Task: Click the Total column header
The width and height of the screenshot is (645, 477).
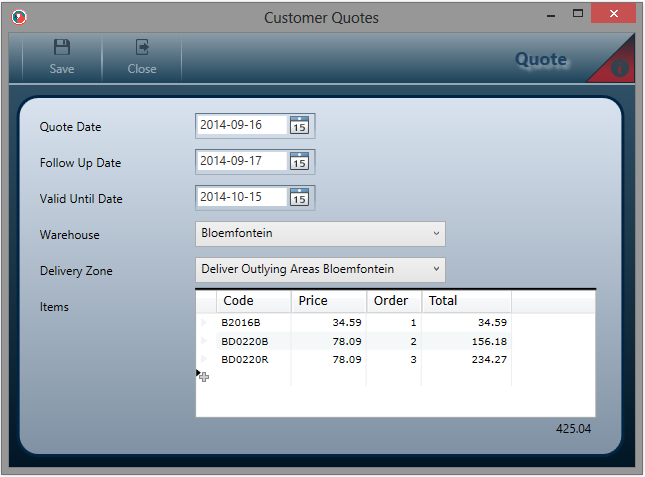Action: pyautogui.click(x=466, y=301)
